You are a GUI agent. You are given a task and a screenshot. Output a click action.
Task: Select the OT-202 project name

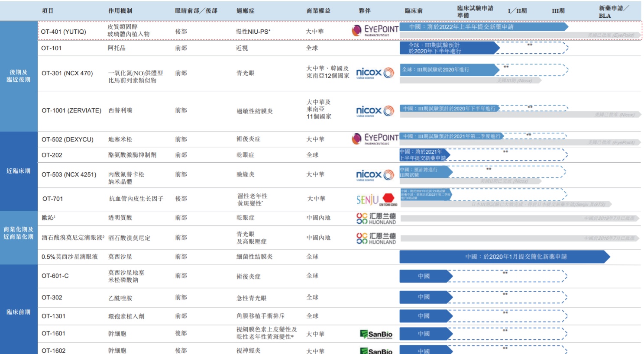52,155
